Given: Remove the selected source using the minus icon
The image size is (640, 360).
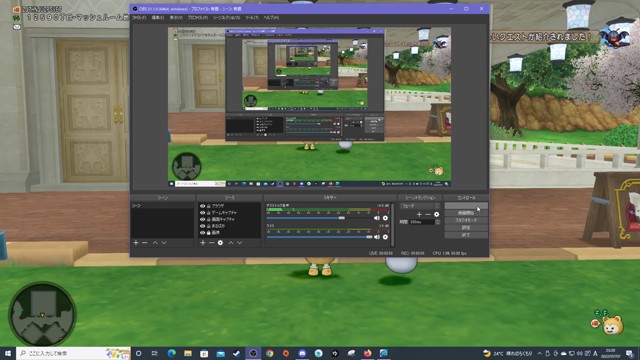Looking at the screenshot, I should [211, 242].
